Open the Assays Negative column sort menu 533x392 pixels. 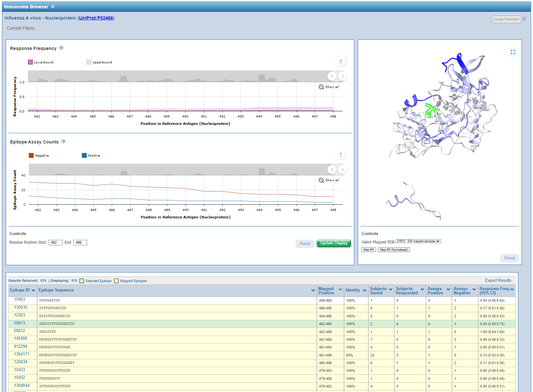[474, 289]
